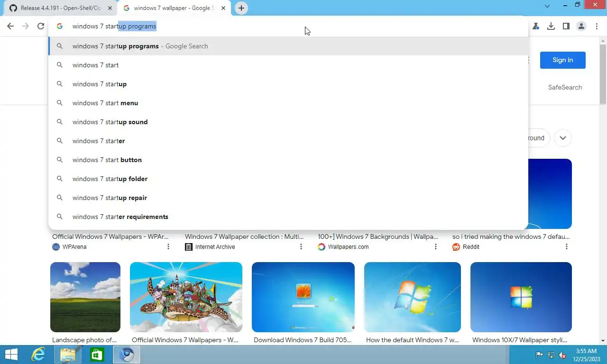Open the green field landscape photo thumbnail
The width and height of the screenshot is (607, 364).
point(85,297)
